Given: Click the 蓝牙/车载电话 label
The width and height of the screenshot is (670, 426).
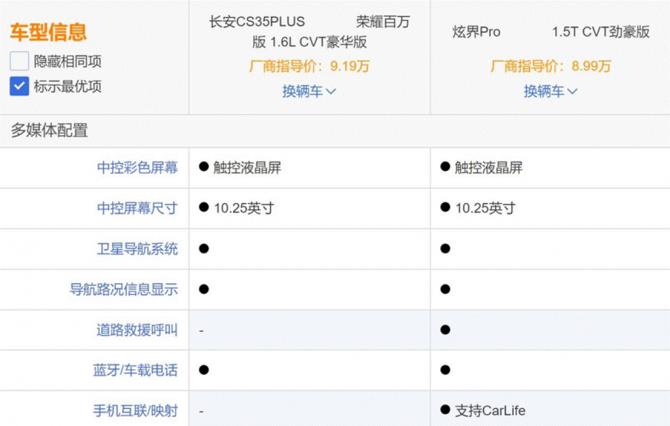Looking at the screenshot, I should (x=135, y=370).
